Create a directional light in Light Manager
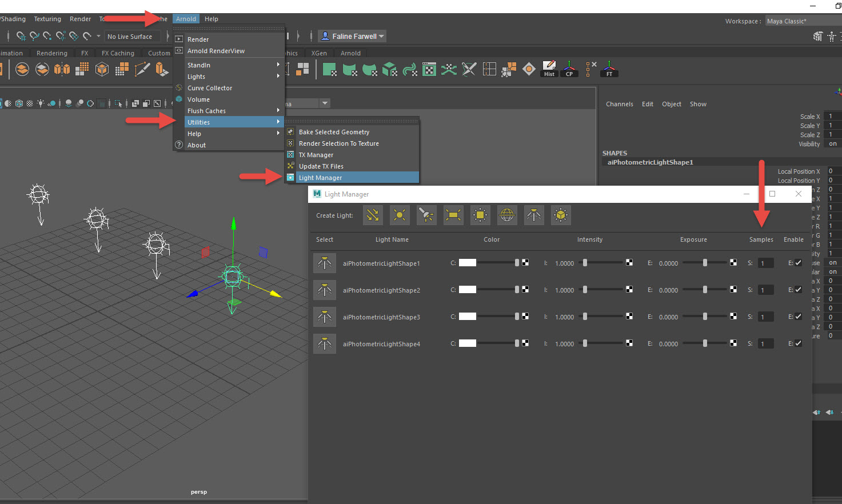This screenshot has height=504, width=842. click(x=373, y=215)
